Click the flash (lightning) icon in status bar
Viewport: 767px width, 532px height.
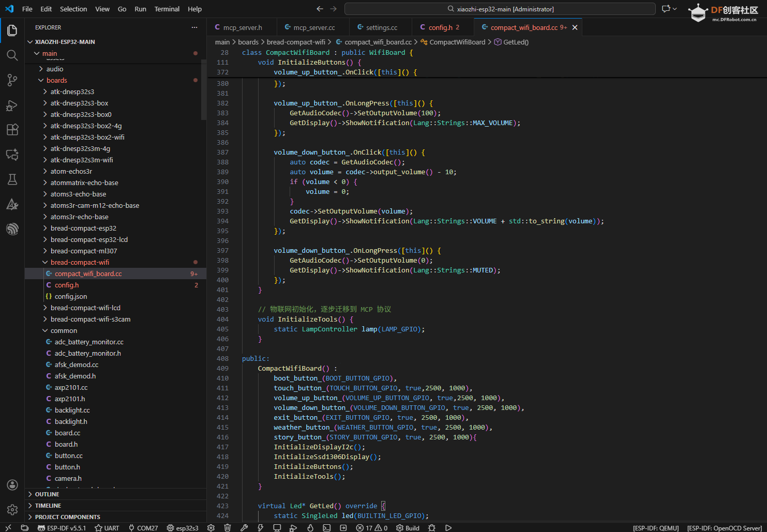click(x=261, y=528)
